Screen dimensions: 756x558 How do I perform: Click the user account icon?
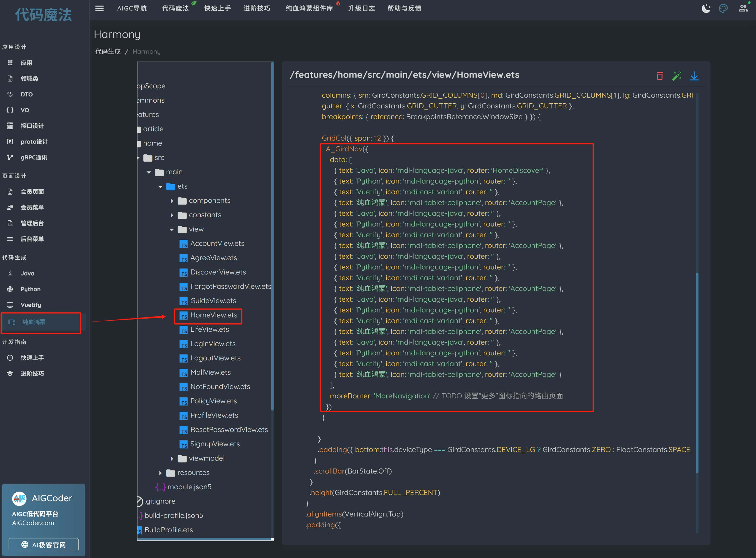click(x=743, y=8)
